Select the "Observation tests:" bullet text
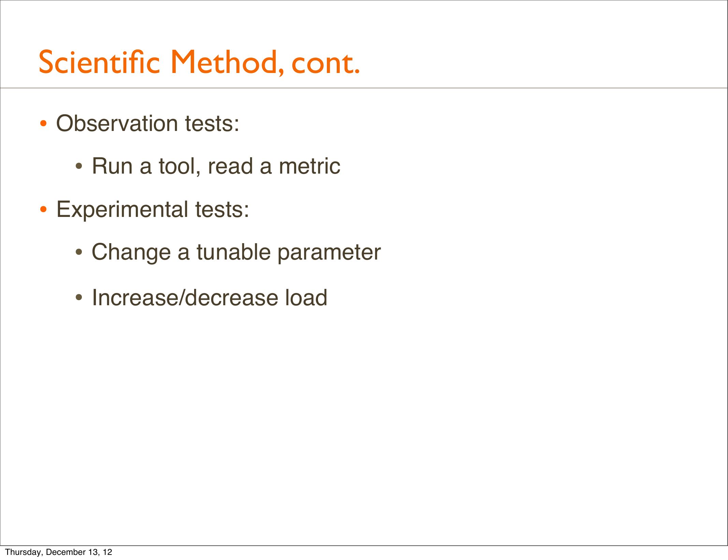Image resolution: width=728 pixels, height=560 pixels. click(x=148, y=123)
